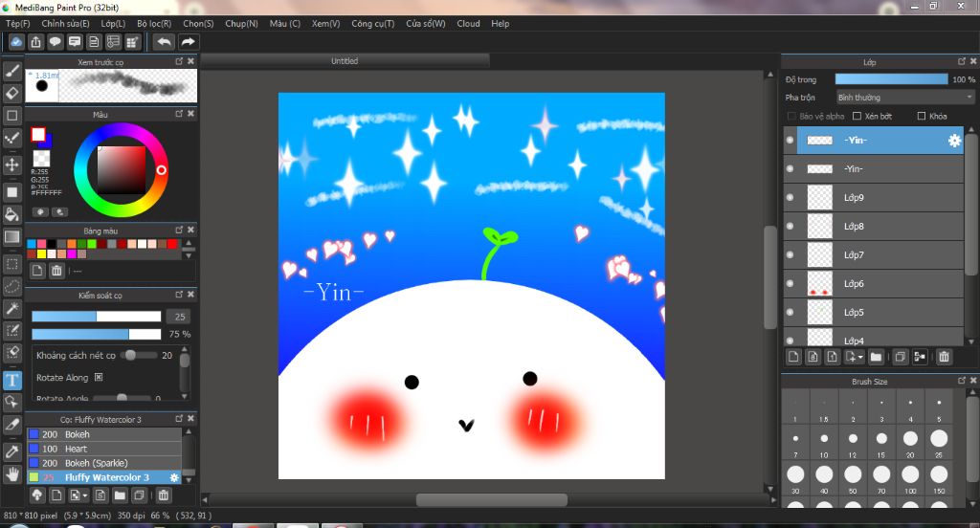Switch to the Untitled canvas tab
980x528 pixels.
click(x=345, y=60)
